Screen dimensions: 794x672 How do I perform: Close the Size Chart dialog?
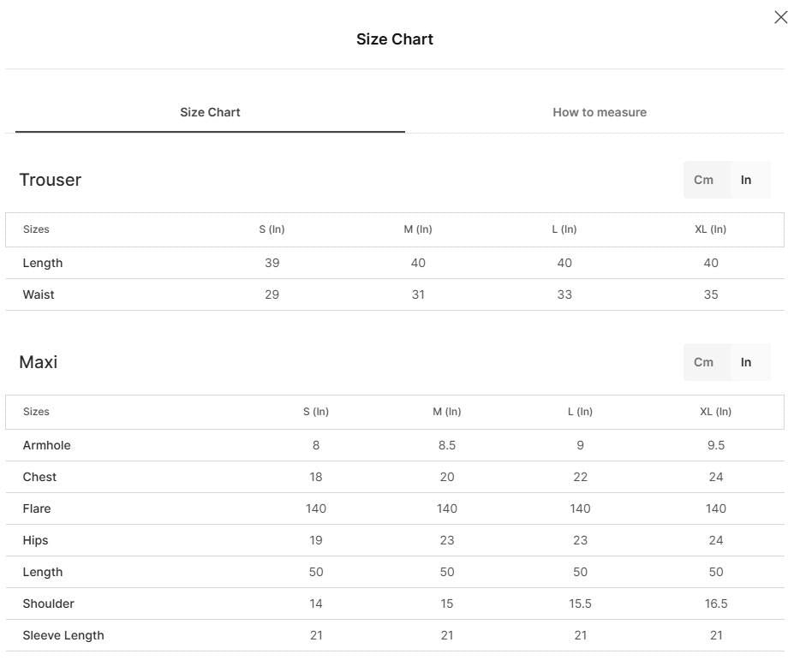coord(780,17)
